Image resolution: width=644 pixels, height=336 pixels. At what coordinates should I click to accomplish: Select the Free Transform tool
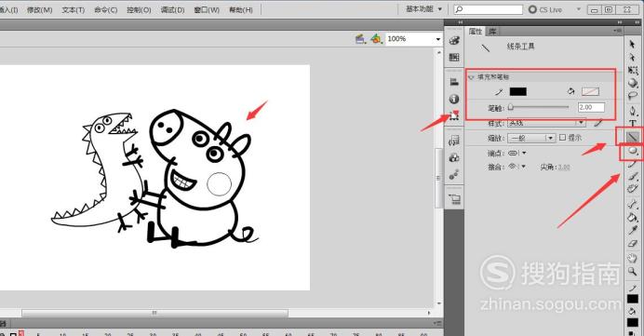[x=633, y=70]
